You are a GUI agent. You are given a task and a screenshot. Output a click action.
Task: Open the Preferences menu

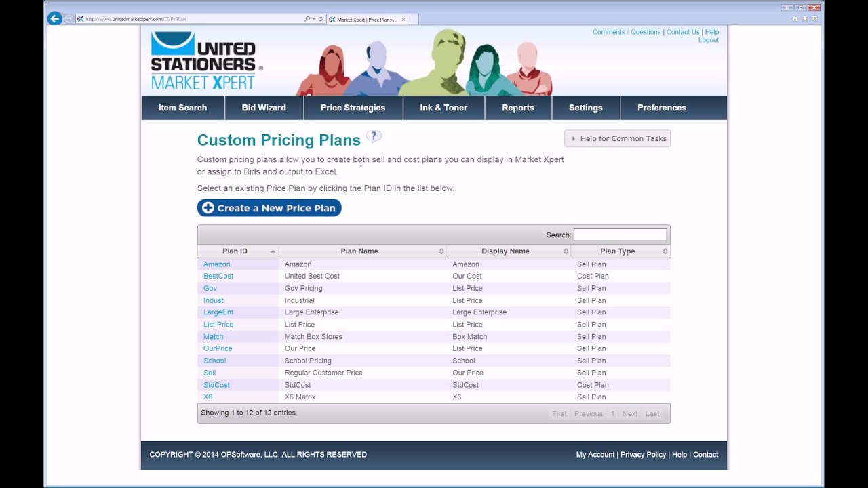662,108
